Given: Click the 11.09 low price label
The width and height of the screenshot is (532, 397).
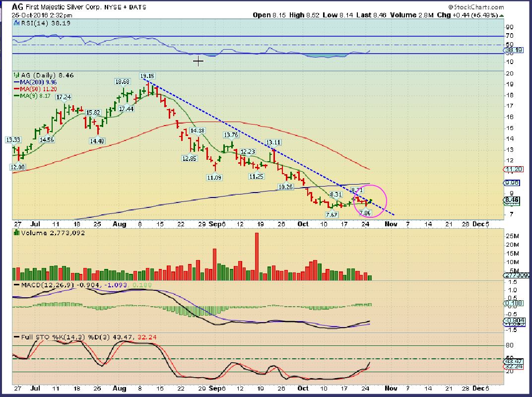Looking at the screenshot, I should pos(214,178).
